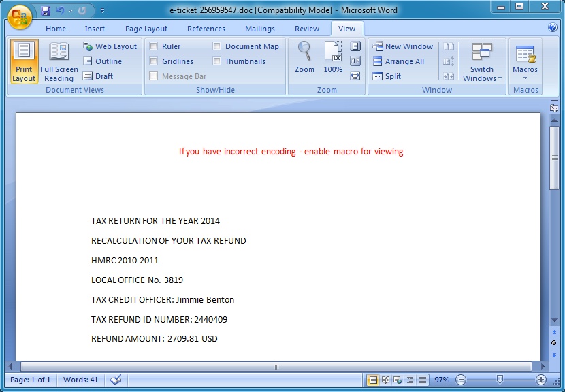This screenshot has height=392, width=565.
Task: Open Microsoft Word Help icon
Action: pyautogui.click(x=553, y=28)
